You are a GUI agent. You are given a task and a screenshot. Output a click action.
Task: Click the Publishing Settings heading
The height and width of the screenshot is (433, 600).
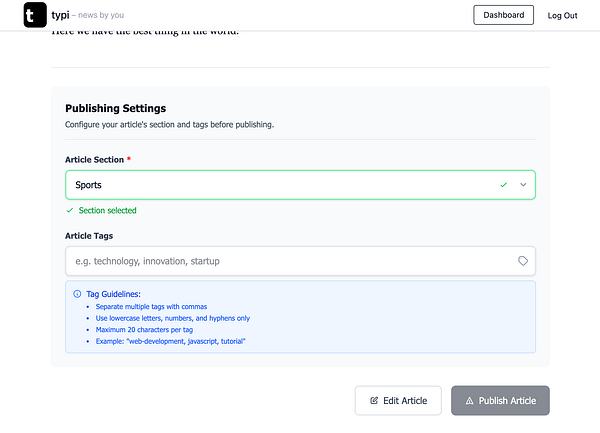pos(115,108)
